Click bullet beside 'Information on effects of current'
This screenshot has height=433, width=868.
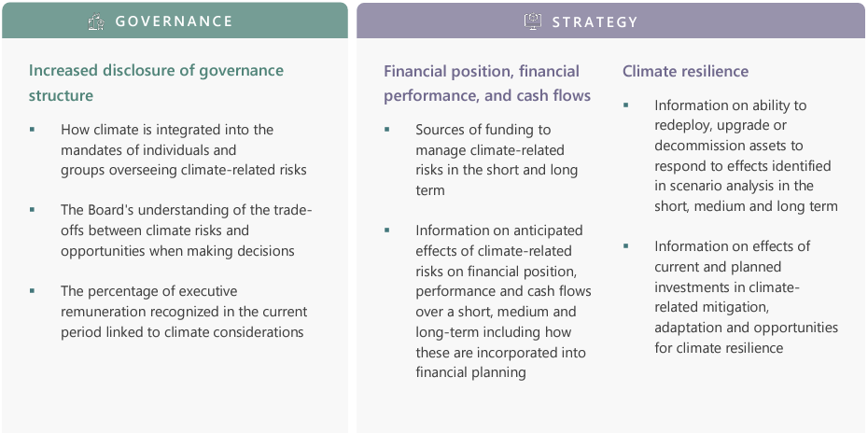[626, 245]
